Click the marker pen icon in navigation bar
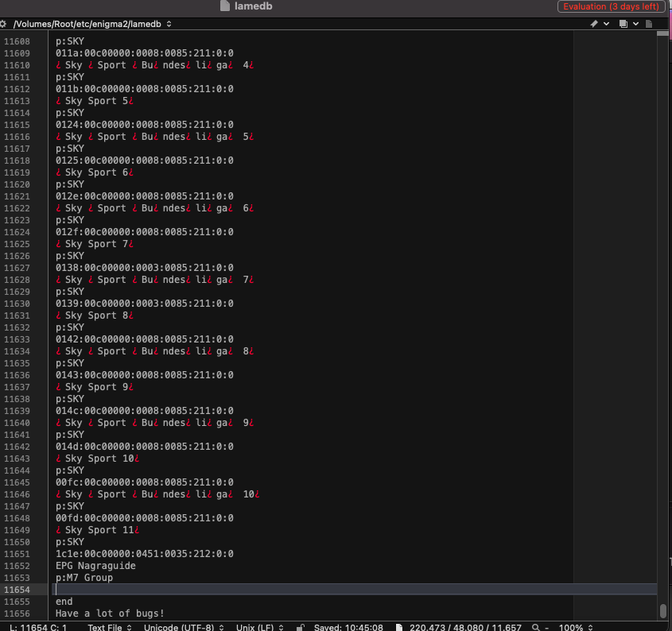The height and width of the screenshot is (631, 672). [593, 25]
